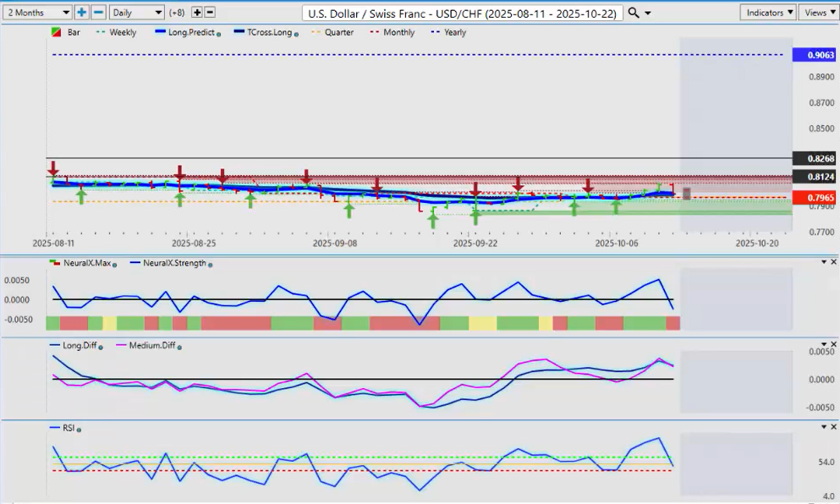Close the NeuralX indicator panel
Screen dimensions: 840x504
(833, 262)
